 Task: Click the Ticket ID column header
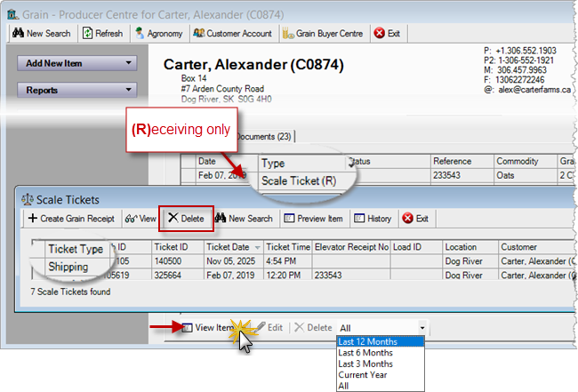[178, 247]
